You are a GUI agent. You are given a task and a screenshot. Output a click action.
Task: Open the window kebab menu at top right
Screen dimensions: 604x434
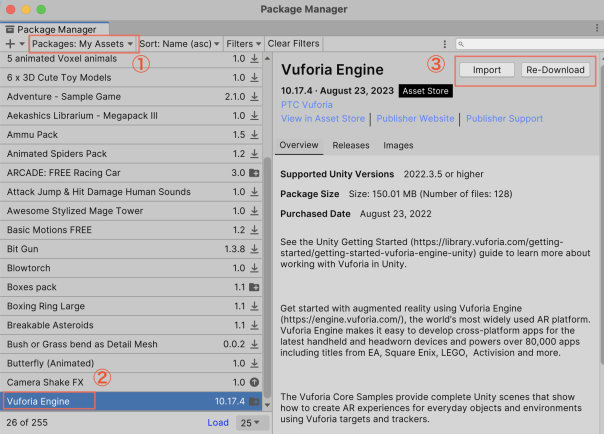pyautogui.click(x=597, y=28)
